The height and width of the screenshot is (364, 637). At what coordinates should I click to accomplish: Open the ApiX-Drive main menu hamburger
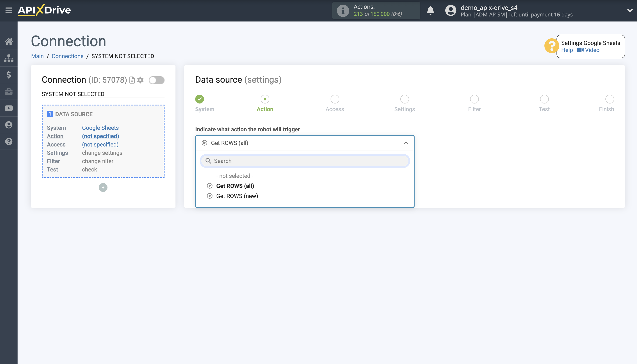(9, 11)
